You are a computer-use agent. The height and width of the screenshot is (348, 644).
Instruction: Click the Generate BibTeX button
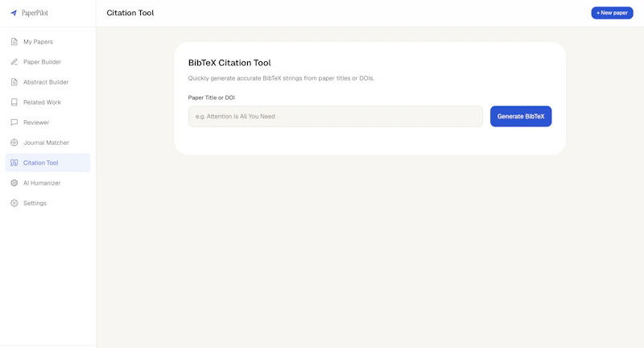[521, 116]
